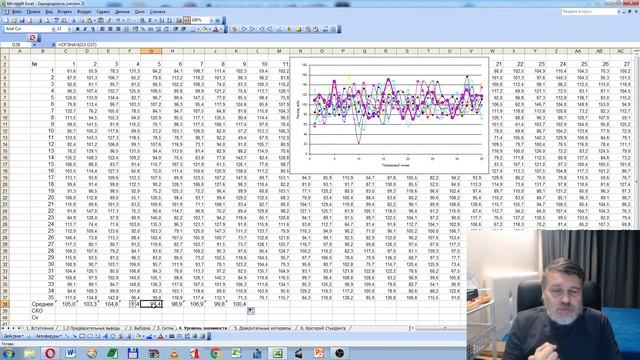Image resolution: width=640 pixels, height=360 pixels.
Task: Select the Rectangle tool on Drawing toolbar
Action: 82,337
